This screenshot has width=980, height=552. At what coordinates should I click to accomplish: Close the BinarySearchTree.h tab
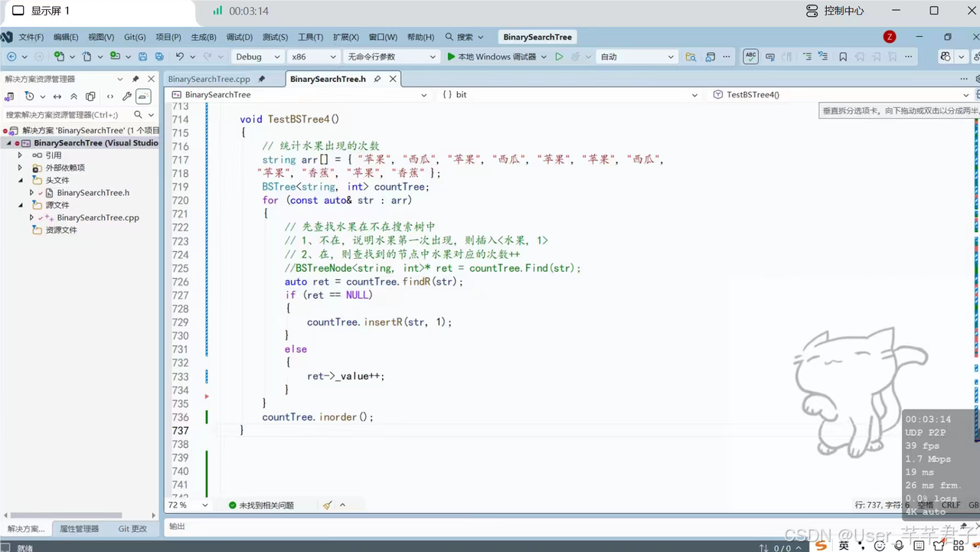pos(393,79)
